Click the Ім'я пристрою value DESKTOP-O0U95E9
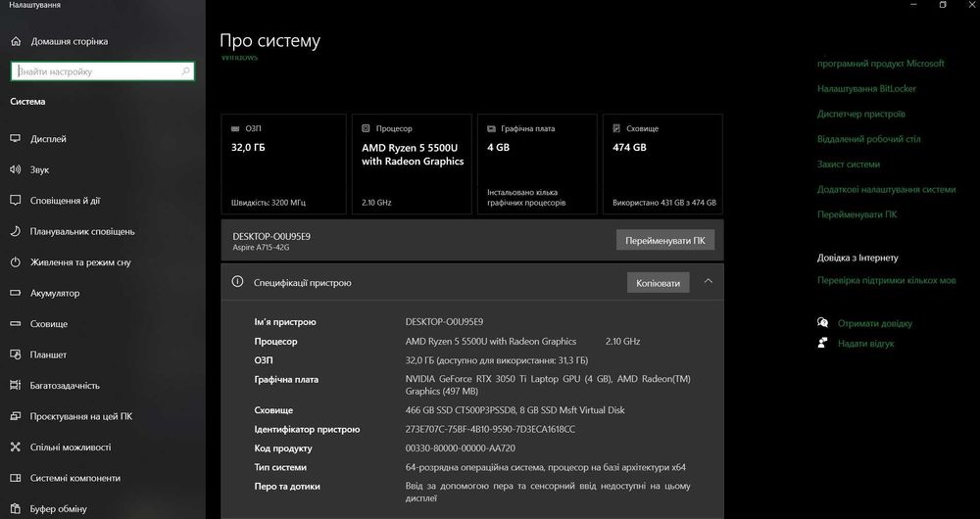This screenshot has width=980, height=519. pyautogui.click(x=444, y=321)
